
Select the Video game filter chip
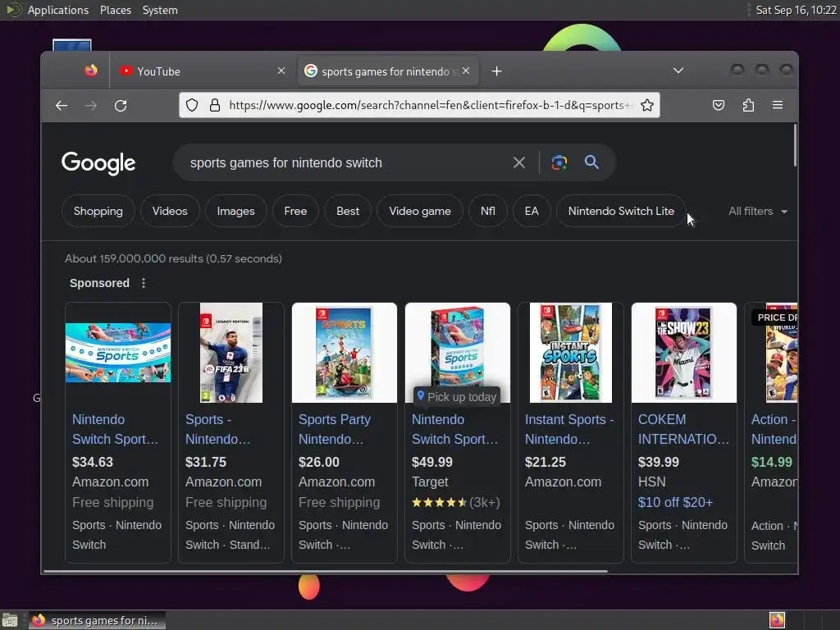[420, 211]
